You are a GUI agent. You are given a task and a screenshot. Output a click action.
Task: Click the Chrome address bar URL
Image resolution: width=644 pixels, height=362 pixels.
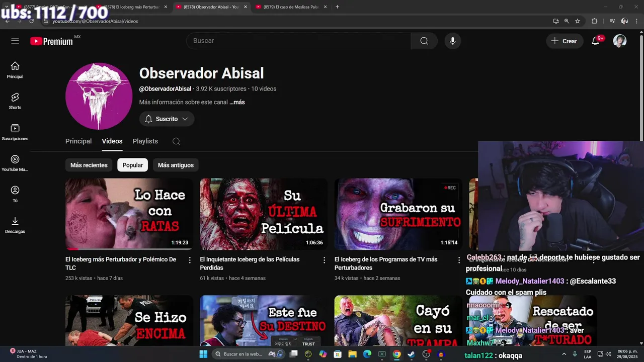pos(95,21)
